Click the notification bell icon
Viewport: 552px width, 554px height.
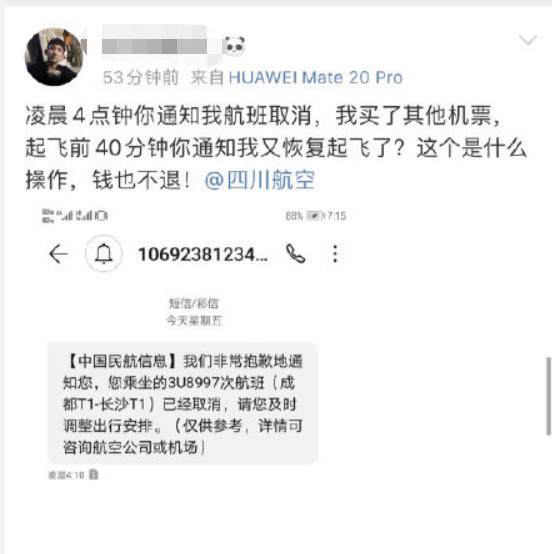pyautogui.click(x=104, y=254)
